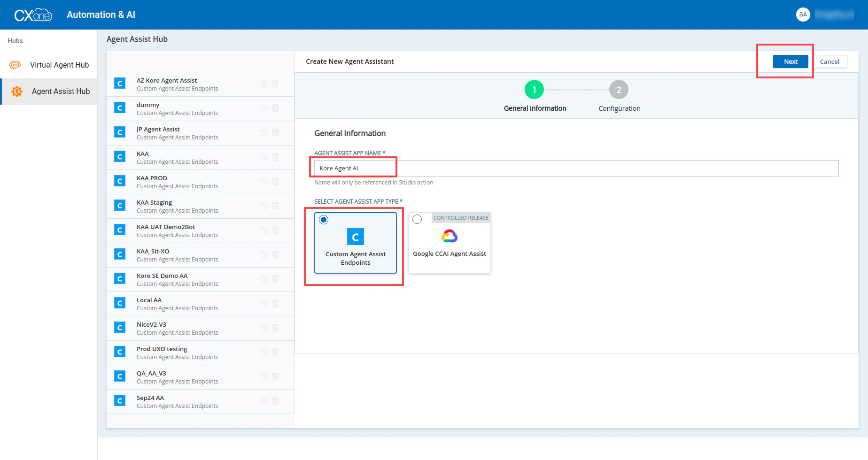Click the General Information step circle
The height and width of the screenshot is (460, 868).
[x=534, y=89]
